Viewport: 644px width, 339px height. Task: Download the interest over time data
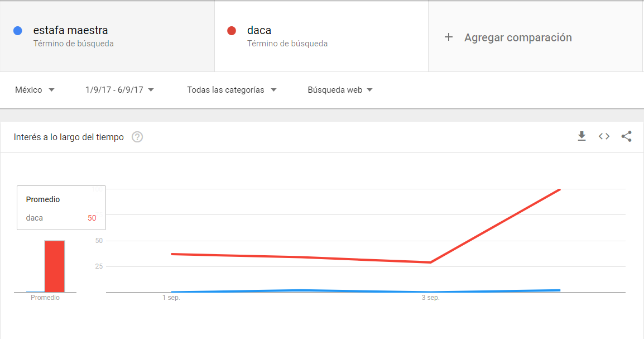point(581,136)
